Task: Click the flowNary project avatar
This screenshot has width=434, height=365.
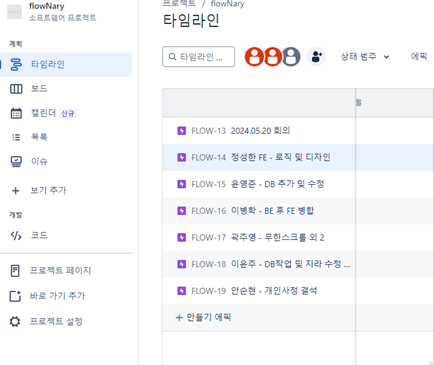Action: tap(14, 12)
